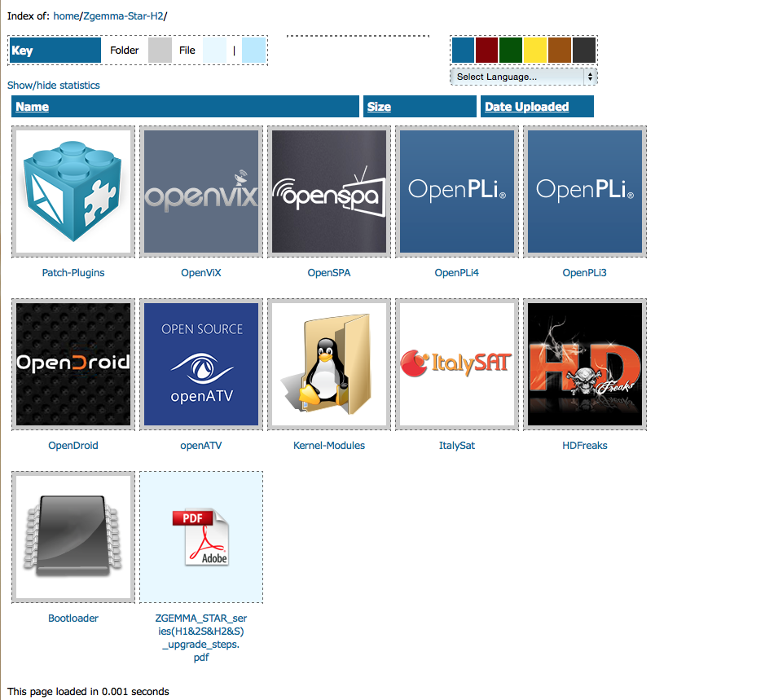This screenshot has height=700, width=765.
Task: Click Zgemma-Star-H2 breadcrumb link
Action: coord(123,16)
